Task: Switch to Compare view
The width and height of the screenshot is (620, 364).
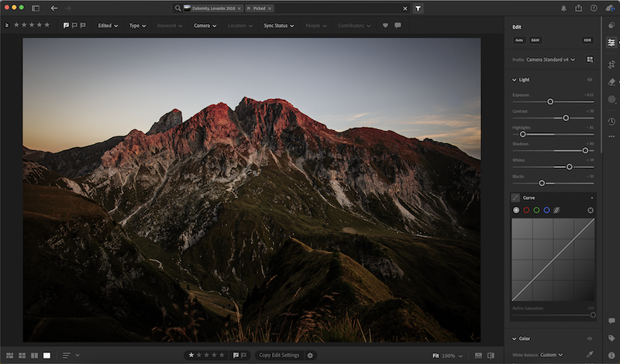Action: pyautogui.click(x=34, y=355)
